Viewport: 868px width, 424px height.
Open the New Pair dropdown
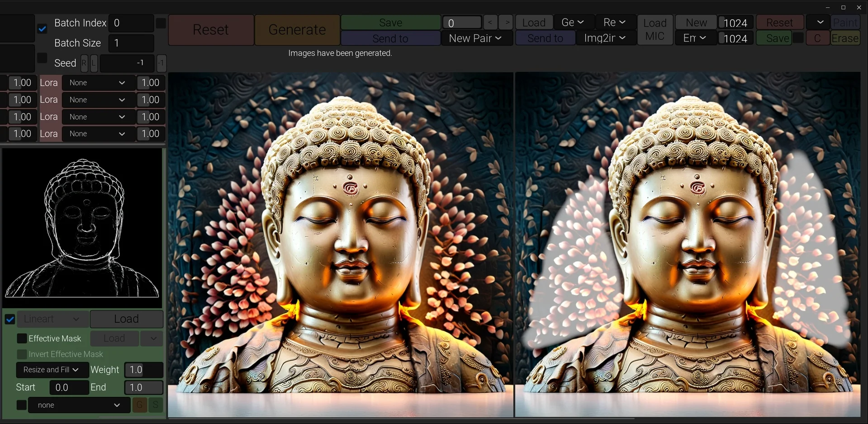[476, 38]
